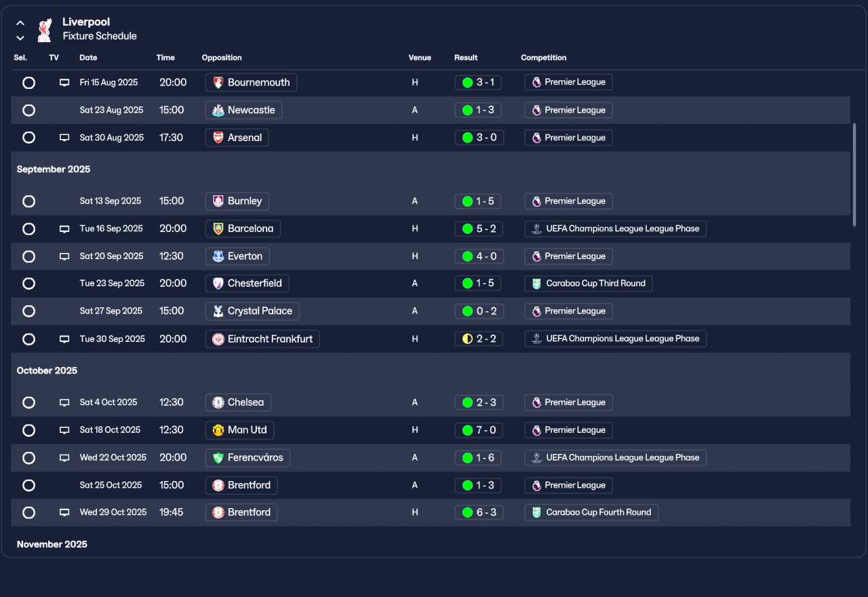Click the Brentford crest on the Sat 25 Oct fixture
This screenshot has width=868, height=597.
coord(218,486)
